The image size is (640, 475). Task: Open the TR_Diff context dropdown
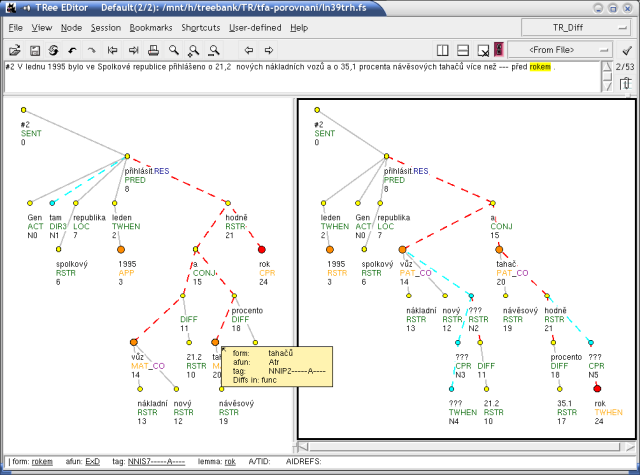point(576,28)
